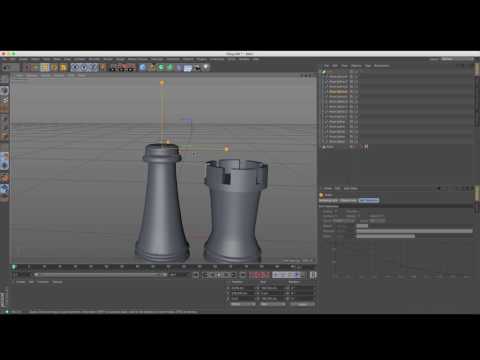Open the Texture menu in Material Manager

[57, 282]
